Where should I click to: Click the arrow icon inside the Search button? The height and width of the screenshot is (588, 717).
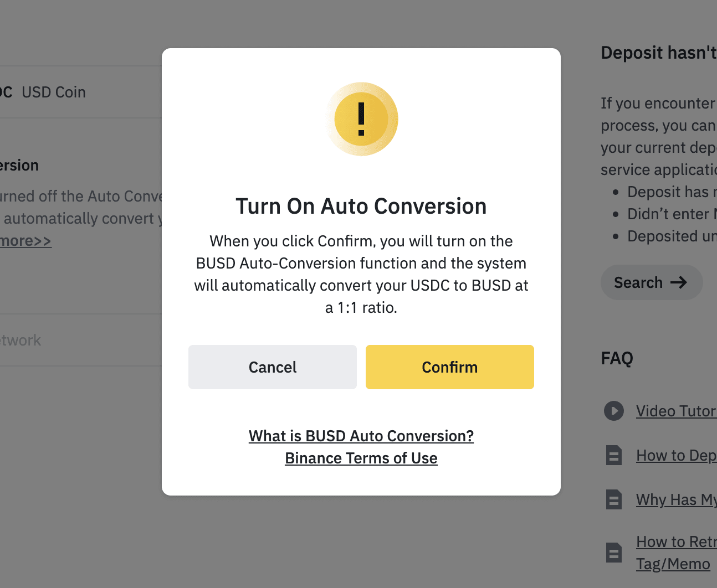click(679, 283)
